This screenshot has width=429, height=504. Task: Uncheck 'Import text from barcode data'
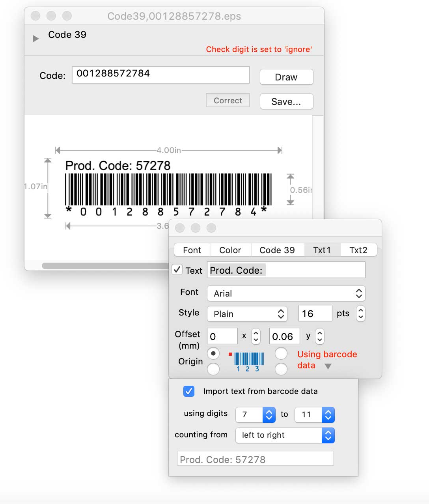pos(189,391)
